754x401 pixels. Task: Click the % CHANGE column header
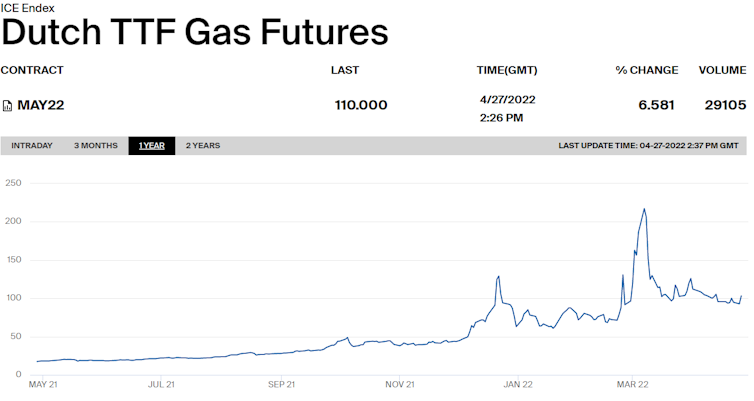pos(647,70)
